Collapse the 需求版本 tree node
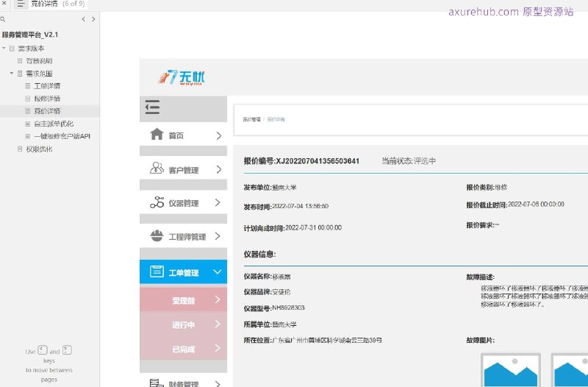This screenshot has height=387, width=588. tap(4, 48)
